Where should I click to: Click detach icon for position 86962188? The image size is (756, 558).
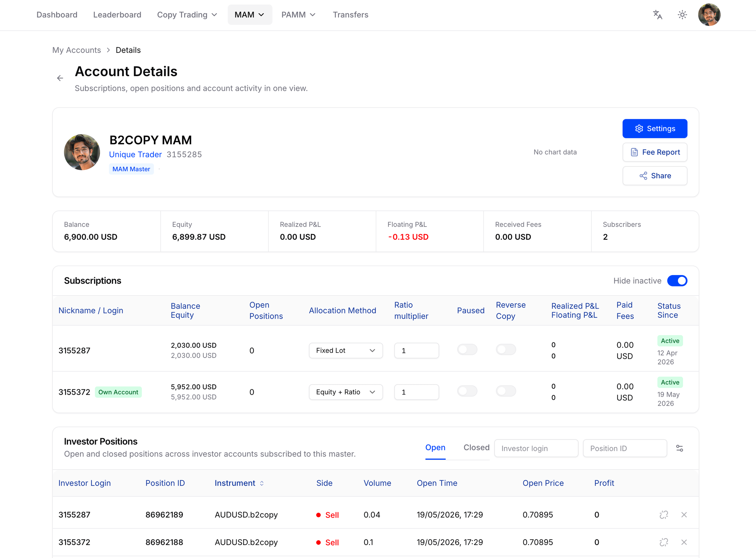click(x=664, y=542)
